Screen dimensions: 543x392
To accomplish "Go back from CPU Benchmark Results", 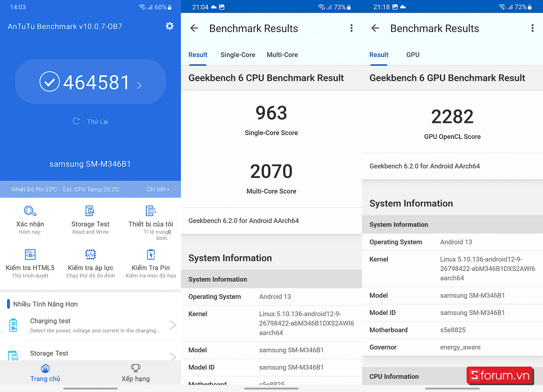I will (x=194, y=28).
